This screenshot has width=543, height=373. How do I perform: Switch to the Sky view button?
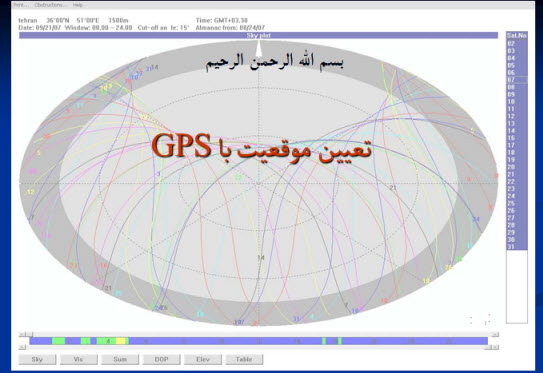tap(37, 359)
